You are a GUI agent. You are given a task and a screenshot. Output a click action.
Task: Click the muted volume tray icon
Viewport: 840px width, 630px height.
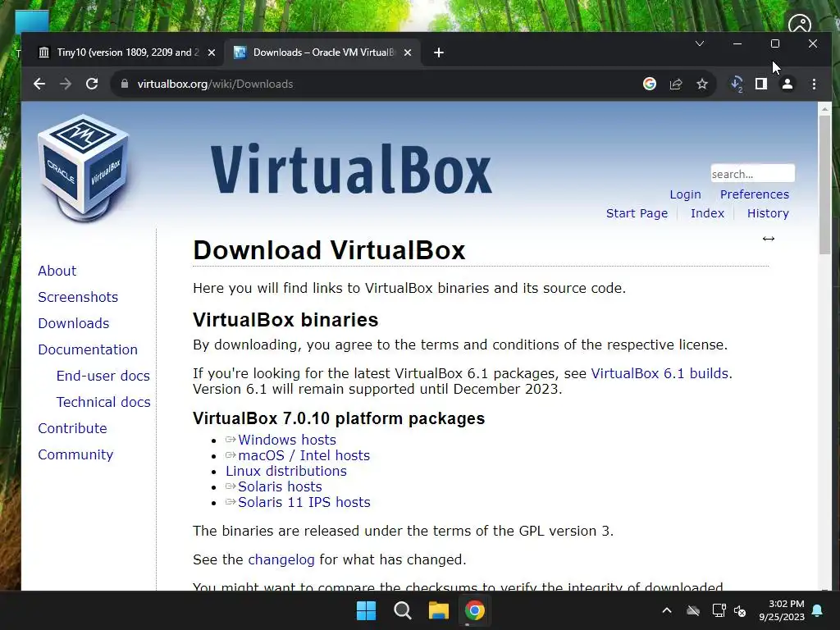coord(740,610)
